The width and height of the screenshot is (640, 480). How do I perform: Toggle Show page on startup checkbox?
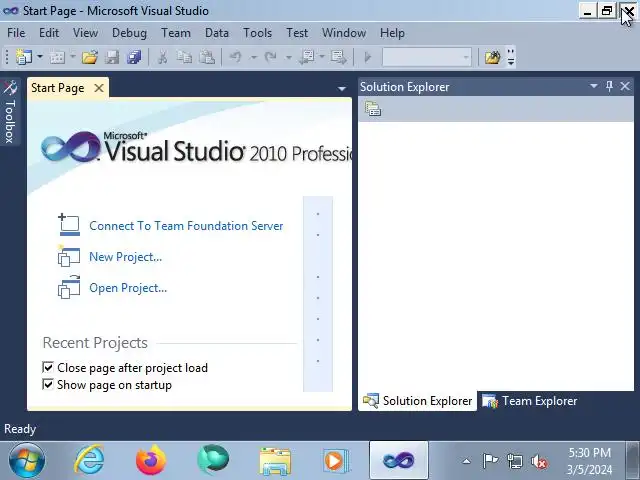(48, 384)
